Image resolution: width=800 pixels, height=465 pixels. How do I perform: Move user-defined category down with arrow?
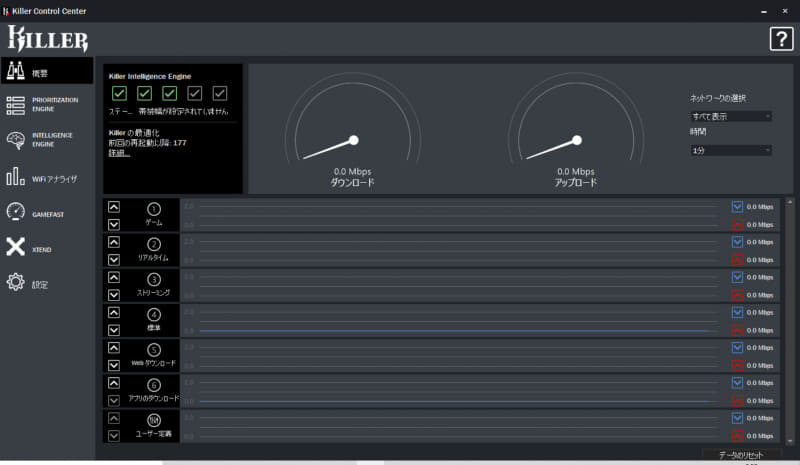[x=114, y=436]
